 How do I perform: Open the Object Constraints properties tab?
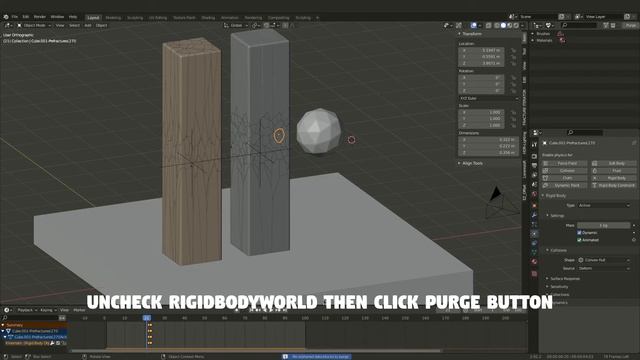pos(534,243)
